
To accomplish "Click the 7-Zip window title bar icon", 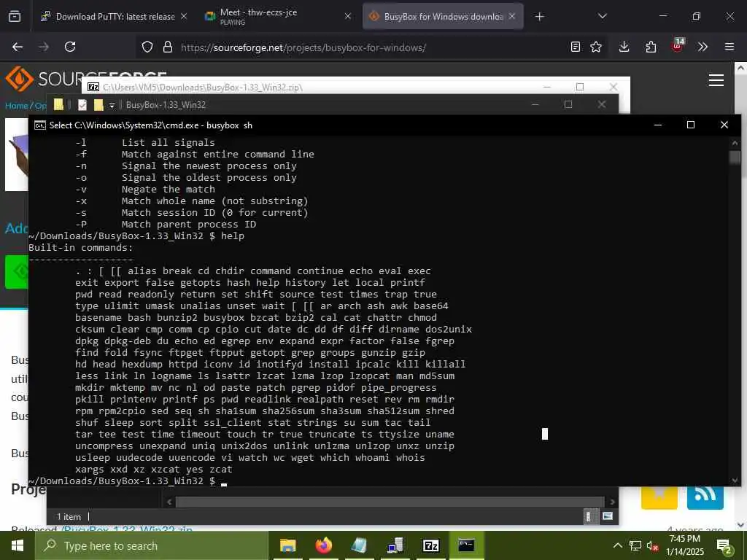I will click(93, 87).
